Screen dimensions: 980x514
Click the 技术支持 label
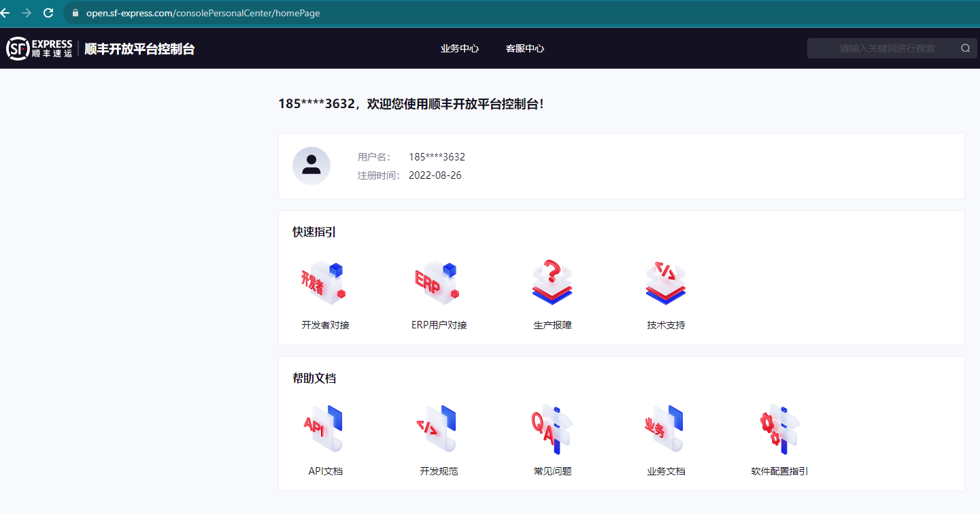666,325
